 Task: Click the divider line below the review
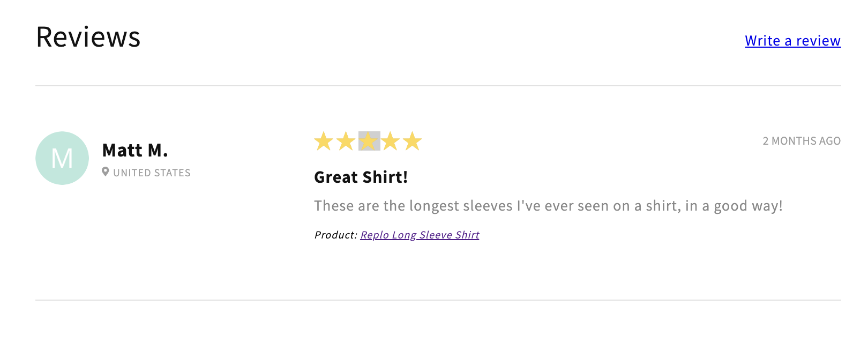tap(438, 300)
